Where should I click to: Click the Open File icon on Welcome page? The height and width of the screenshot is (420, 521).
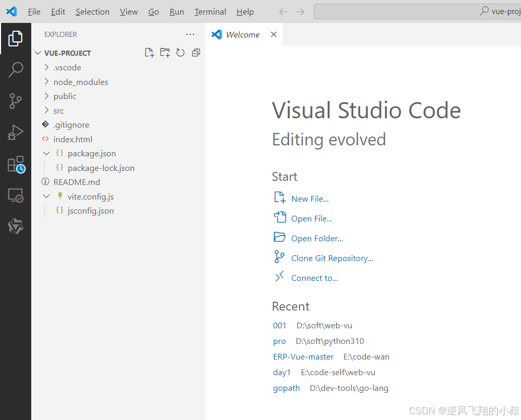point(280,217)
